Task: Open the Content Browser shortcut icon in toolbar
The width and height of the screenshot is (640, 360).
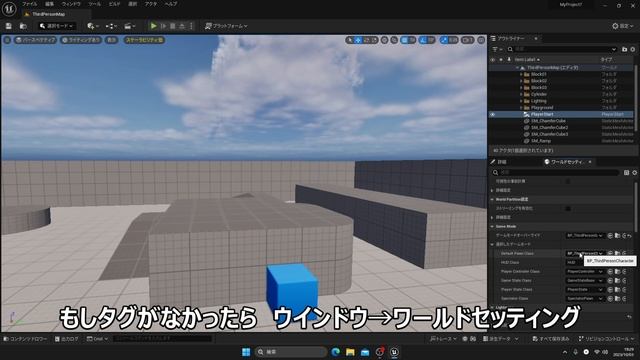Action: click(23, 26)
